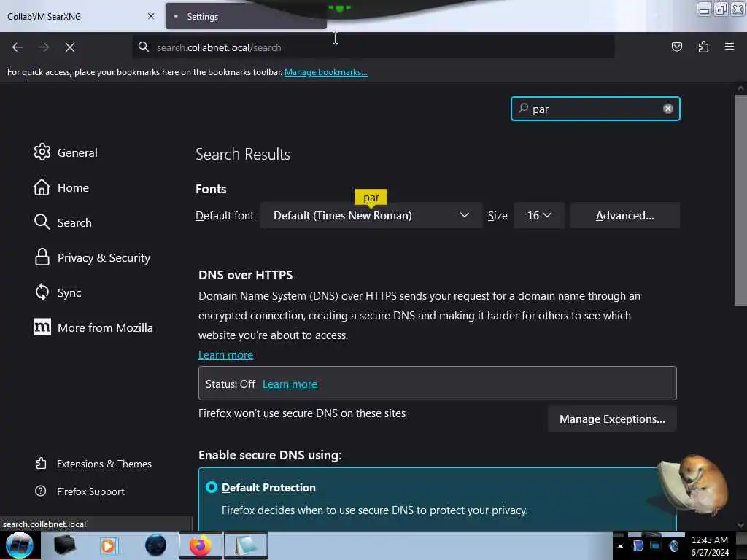
Task: Open Learn more link under DNS description
Action: [225, 355]
